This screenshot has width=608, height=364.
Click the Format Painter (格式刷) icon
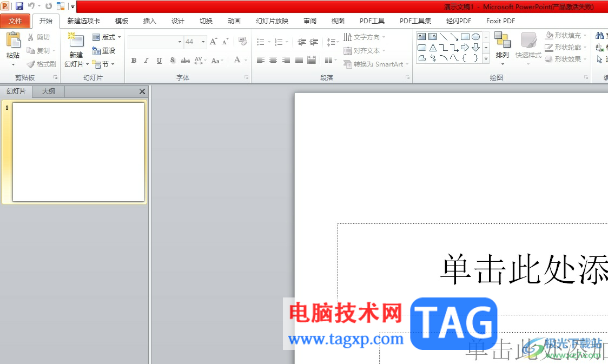tap(31, 64)
